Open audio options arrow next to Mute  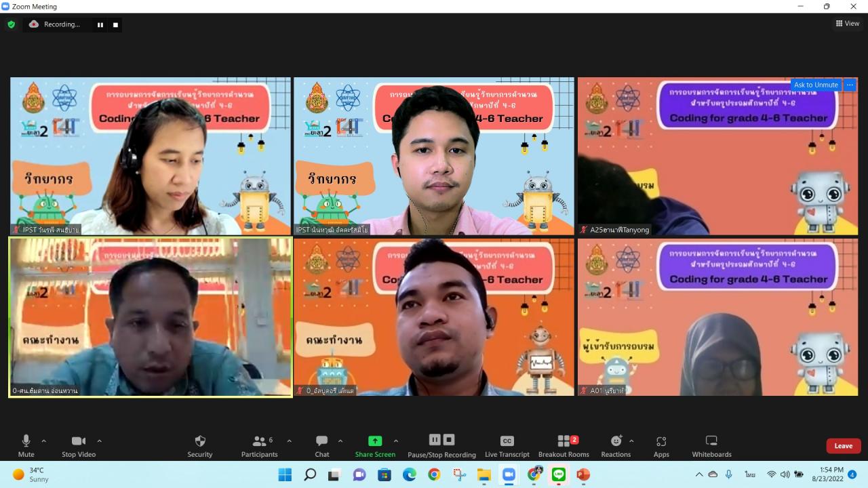(x=44, y=441)
